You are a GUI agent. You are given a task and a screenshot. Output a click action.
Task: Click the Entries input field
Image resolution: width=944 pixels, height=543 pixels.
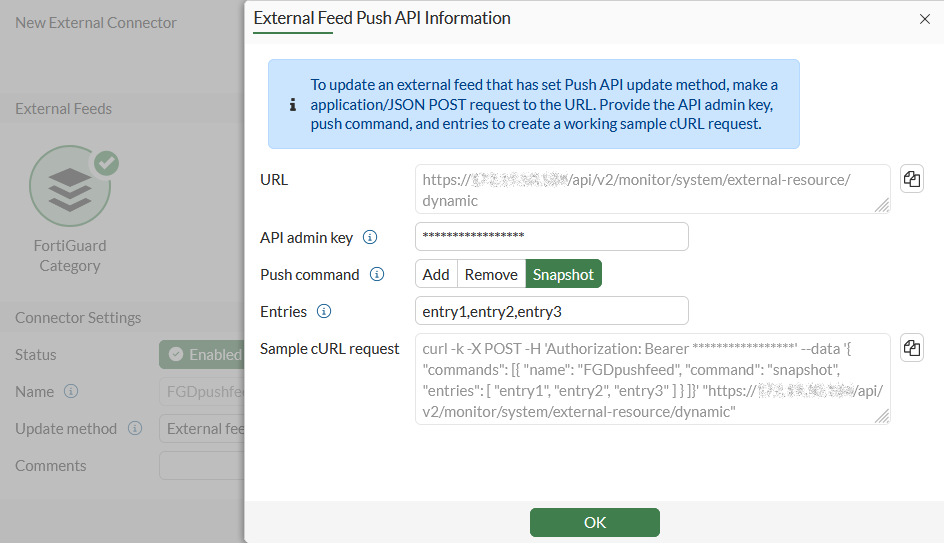(x=551, y=311)
